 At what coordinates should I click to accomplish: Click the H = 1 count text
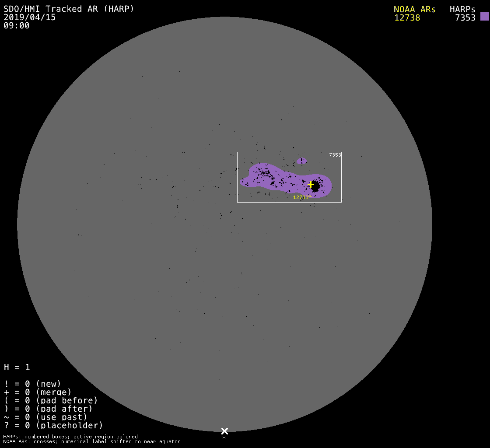(17, 367)
